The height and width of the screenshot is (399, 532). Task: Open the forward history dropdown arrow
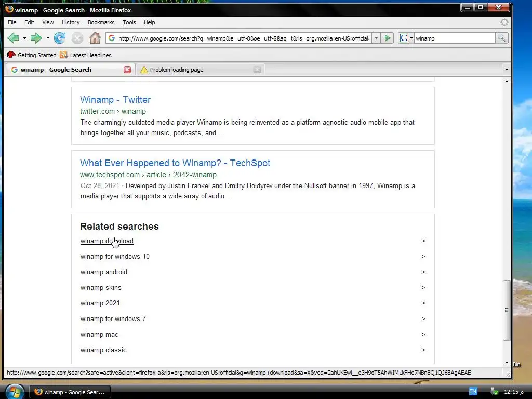tap(48, 38)
